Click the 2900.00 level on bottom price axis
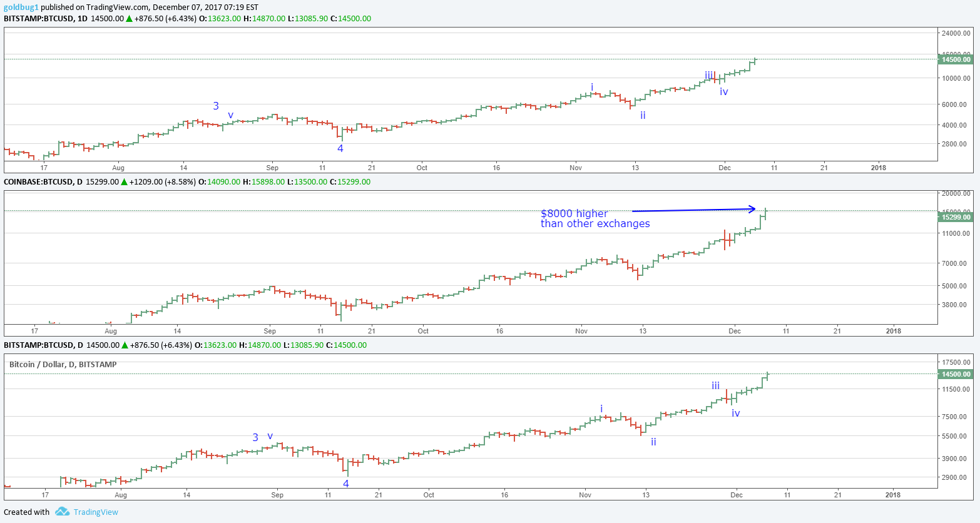Image resolution: width=980 pixels, height=523 pixels. point(956,477)
